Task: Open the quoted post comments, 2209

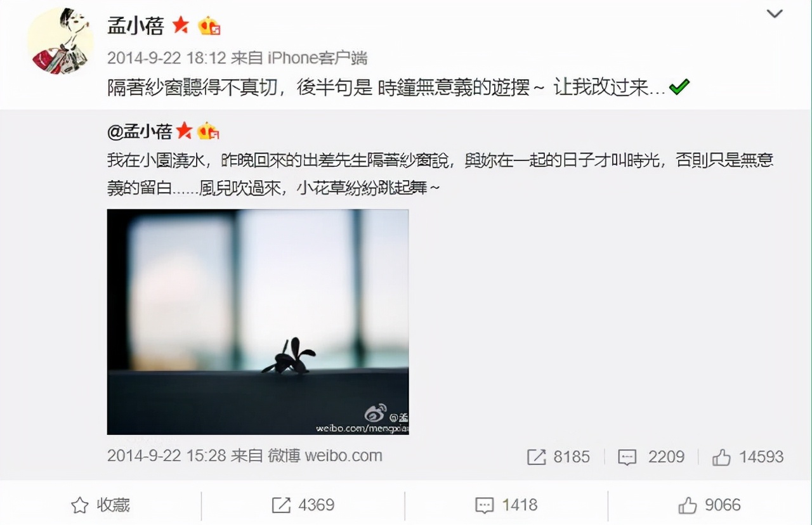Action: pyautogui.click(x=652, y=457)
